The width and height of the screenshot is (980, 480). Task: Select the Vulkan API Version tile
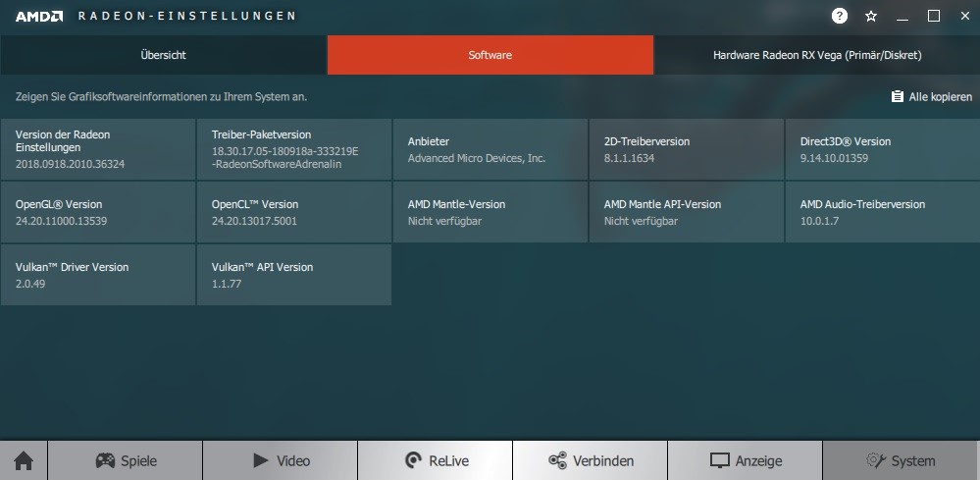[293, 275]
